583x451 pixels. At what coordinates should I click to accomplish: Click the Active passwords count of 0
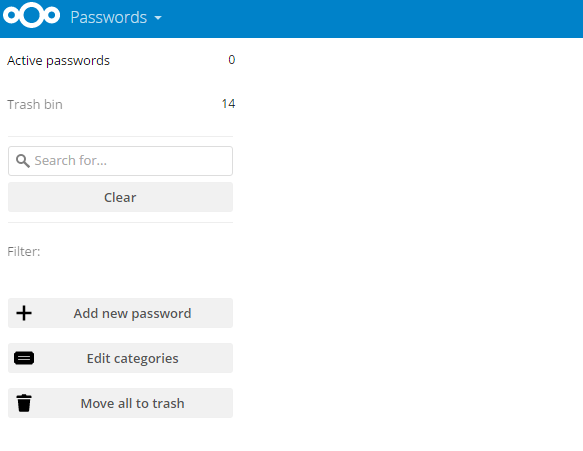(232, 60)
